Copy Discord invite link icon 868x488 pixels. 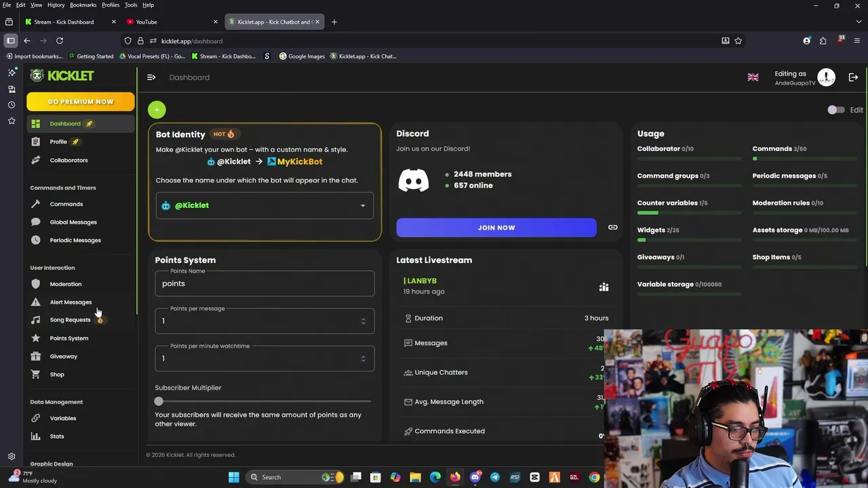pyautogui.click(x=613, y=228)
